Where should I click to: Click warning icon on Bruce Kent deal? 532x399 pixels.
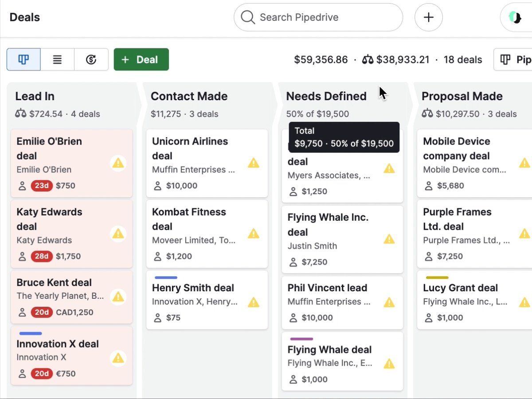[x=118, y=297]
